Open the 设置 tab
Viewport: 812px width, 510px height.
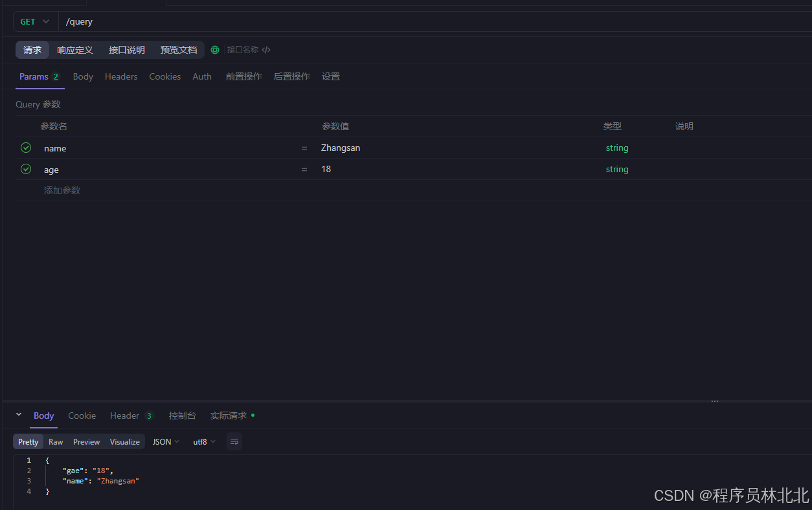click(331, 76)
